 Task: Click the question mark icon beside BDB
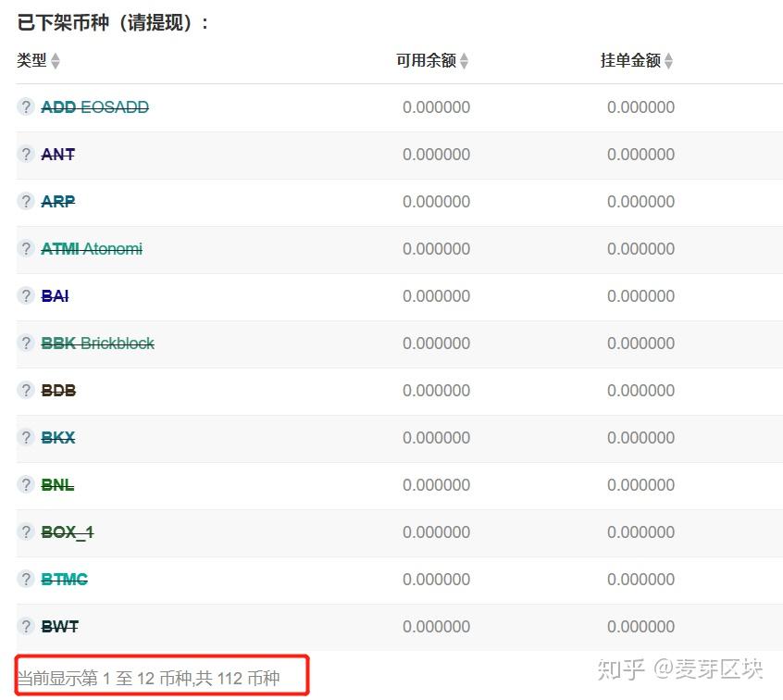pos(26,391)
